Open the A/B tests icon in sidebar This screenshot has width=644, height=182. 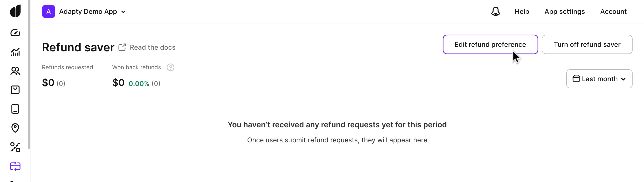tap(15, 147)
